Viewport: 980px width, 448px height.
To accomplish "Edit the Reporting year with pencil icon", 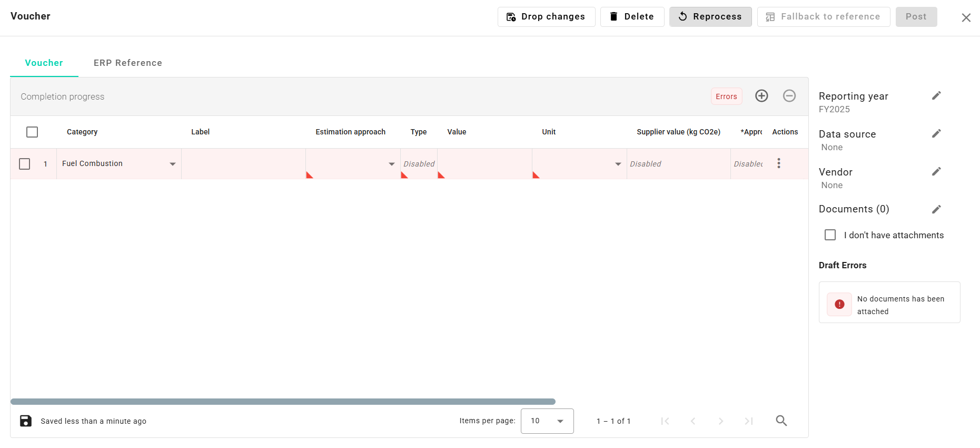I will coord(936,96).
